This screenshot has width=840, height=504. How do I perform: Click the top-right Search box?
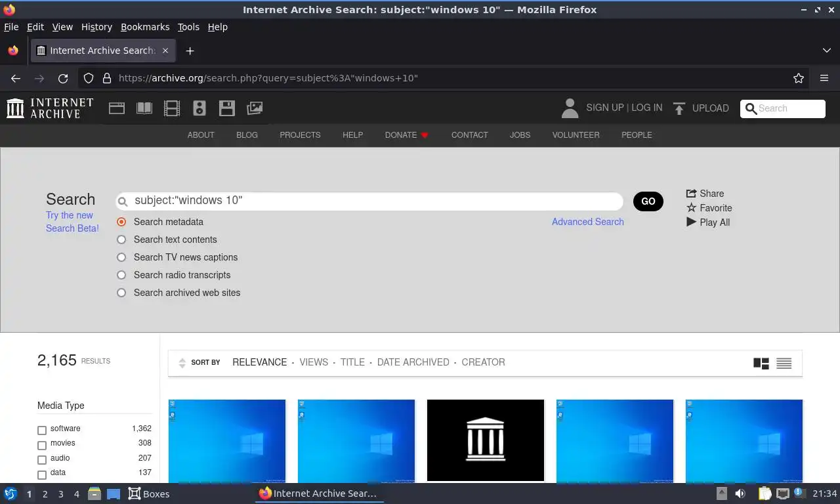[783, 109]
